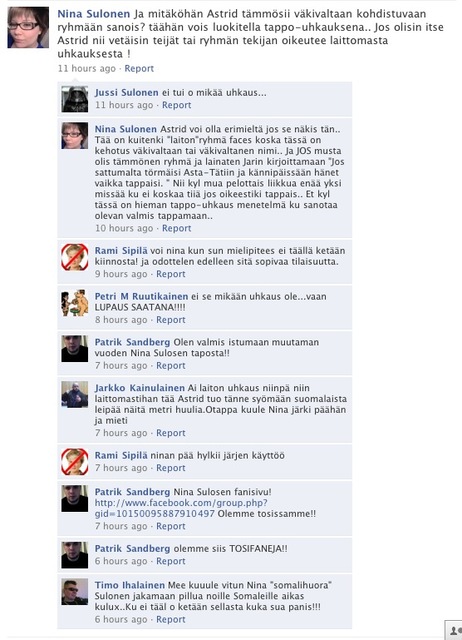Report Patrik Sandberg's TOSIFANEJA comment
The width and height of the screenshot is (462, 640).
pos(171,561)
